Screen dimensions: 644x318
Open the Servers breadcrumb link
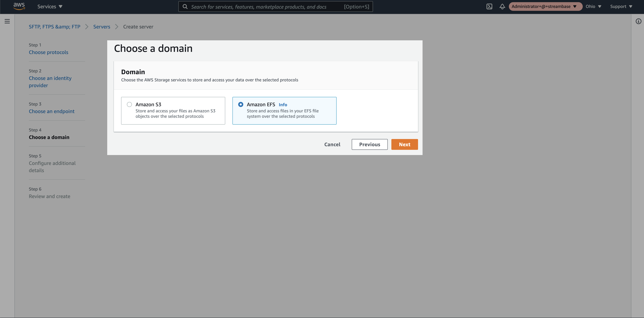point(102,27)
